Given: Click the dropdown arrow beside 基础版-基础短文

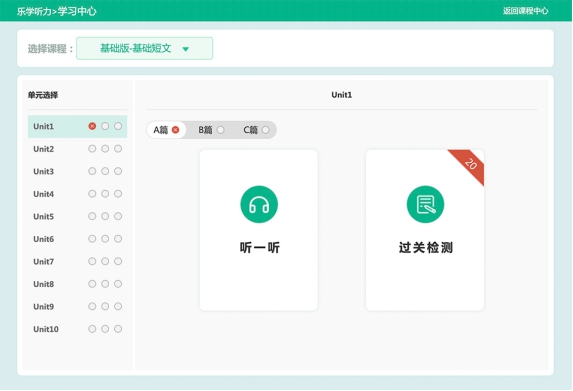Looking at the screenshot, I should [x=186, y=49].
